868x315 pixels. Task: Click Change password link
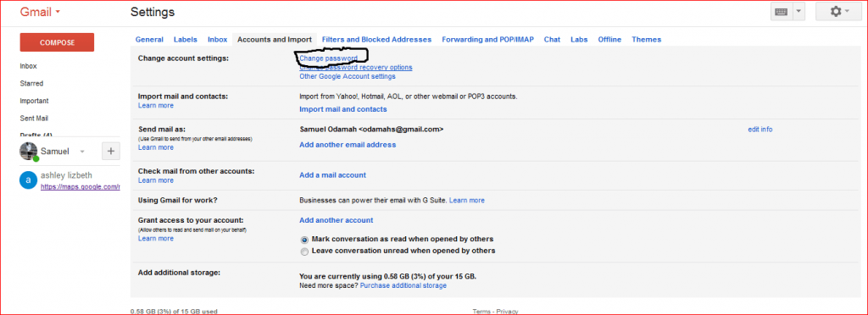328,58
